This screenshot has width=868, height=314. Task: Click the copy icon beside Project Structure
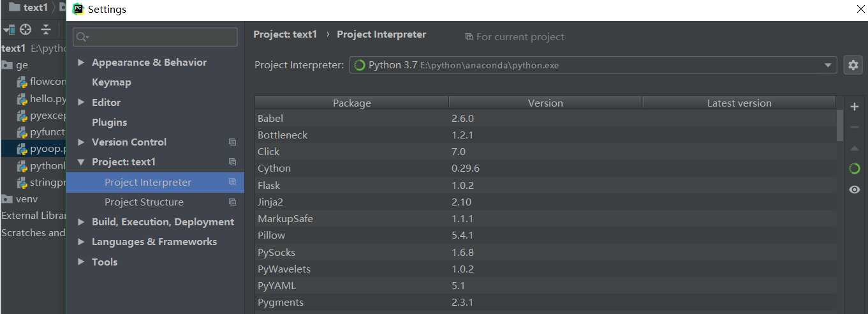point(232,202)
